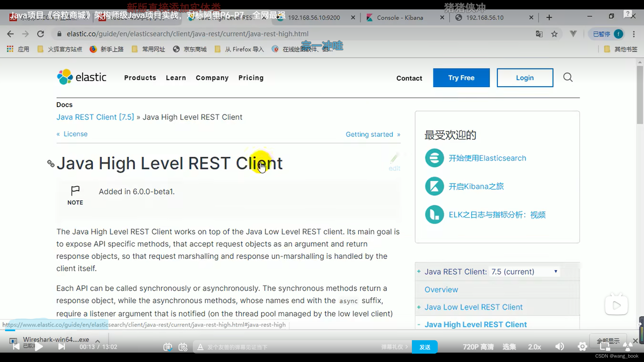Screen dimensions: 644x362
Task: Jump to the previous video episode
Action: (x=16, y=347)
